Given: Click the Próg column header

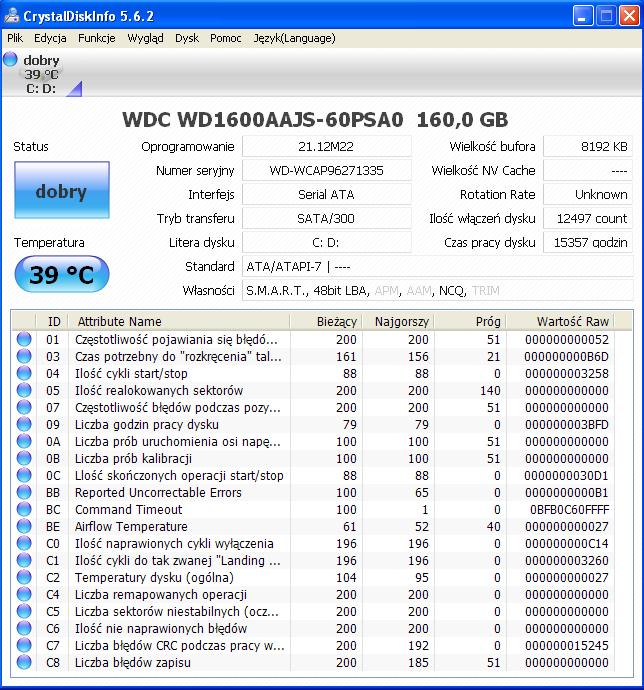Looking at the screenshot, I should click(470, 321).
